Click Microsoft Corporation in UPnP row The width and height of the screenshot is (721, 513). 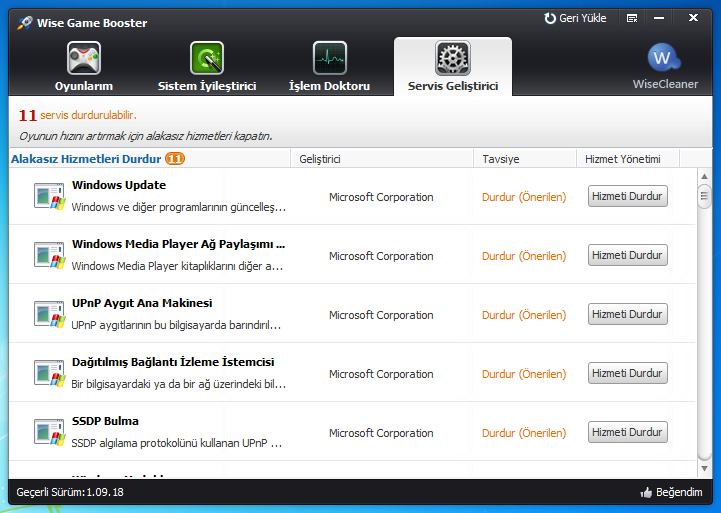pos(381,315)
